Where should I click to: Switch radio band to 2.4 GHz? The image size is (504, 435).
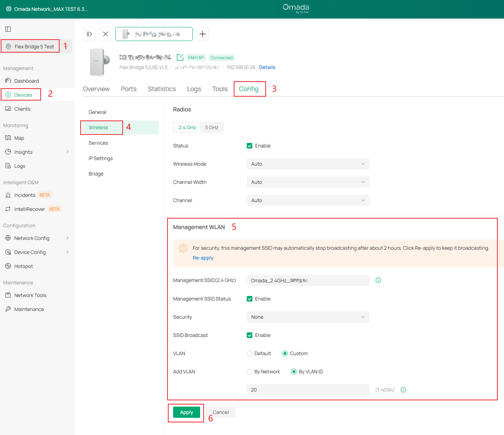187,127
